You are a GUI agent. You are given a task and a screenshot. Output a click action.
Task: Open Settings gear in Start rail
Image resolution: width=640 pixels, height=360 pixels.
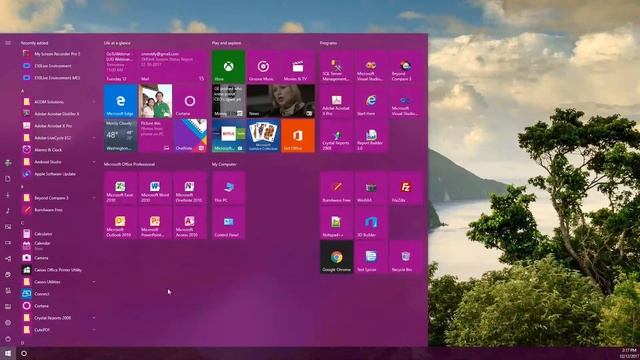point(8,322)
